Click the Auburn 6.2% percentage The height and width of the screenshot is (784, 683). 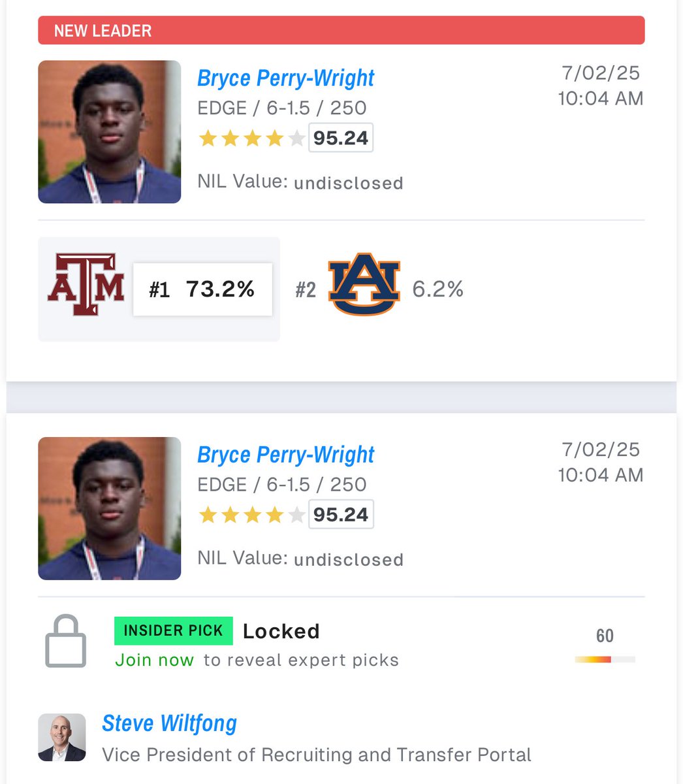437,289
